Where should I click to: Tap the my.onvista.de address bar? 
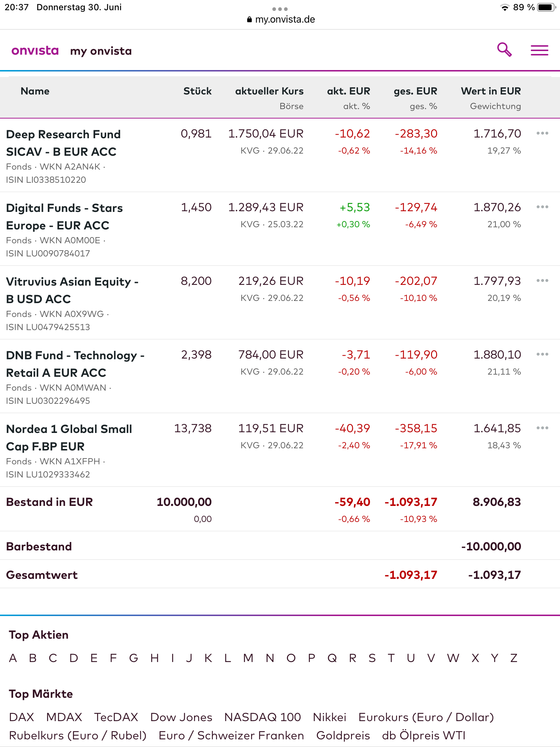[x=281, y=19]
